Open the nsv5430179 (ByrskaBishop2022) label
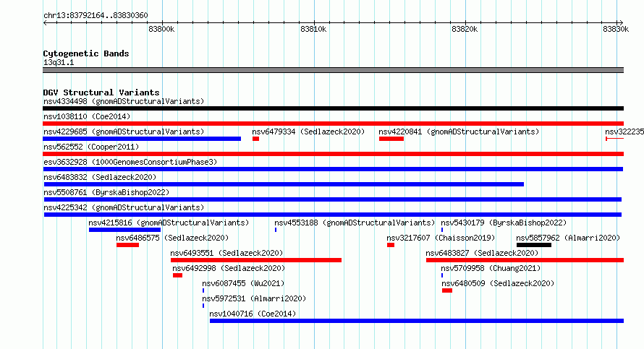The width and height of the screenshot is (644, 349). [x=504, y=223]
